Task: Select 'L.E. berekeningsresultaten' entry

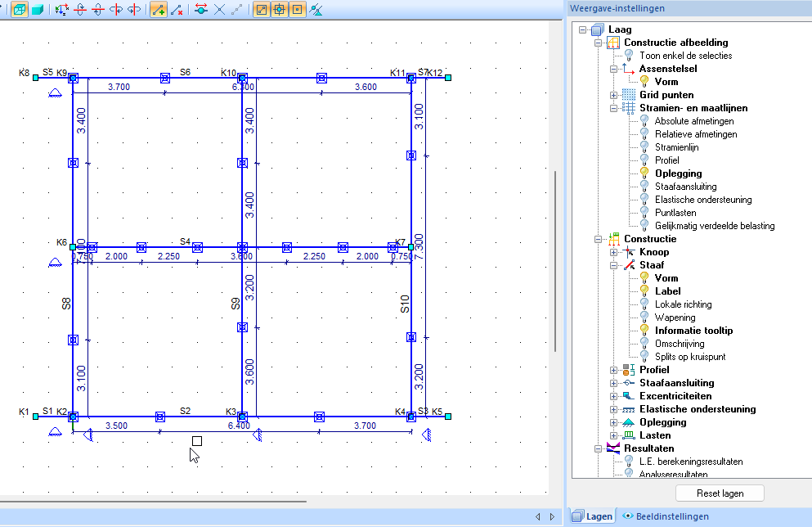Action: (x=691, y=462)
